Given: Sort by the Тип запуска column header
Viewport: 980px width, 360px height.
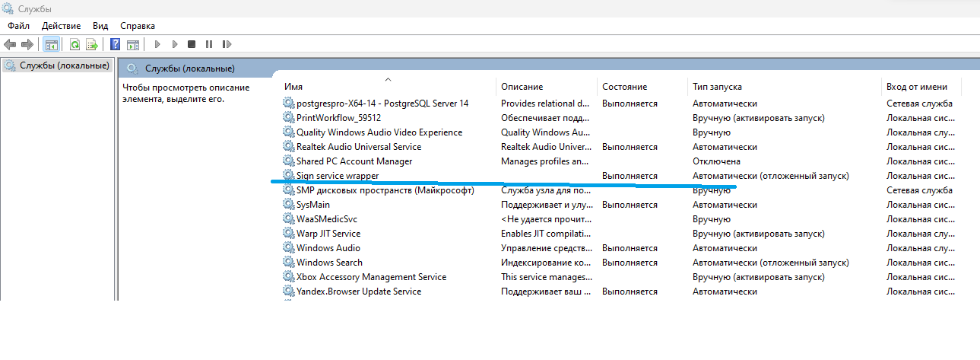Looking at the screenshot, I should coord(717,87).
